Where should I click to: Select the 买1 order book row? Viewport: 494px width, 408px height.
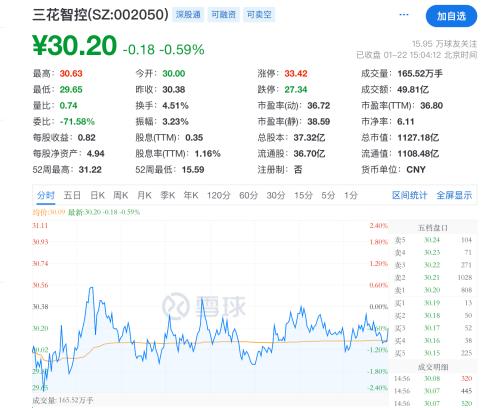point(433,303)
